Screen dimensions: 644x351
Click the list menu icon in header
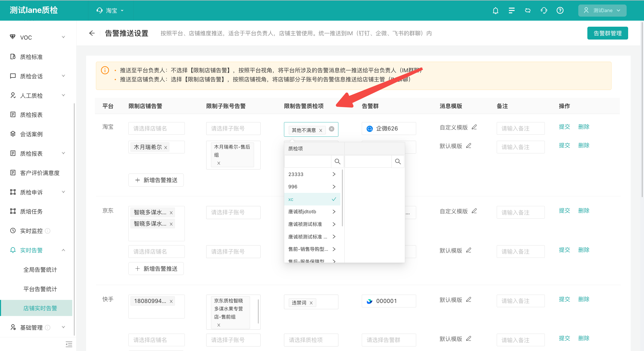[512, 10]
